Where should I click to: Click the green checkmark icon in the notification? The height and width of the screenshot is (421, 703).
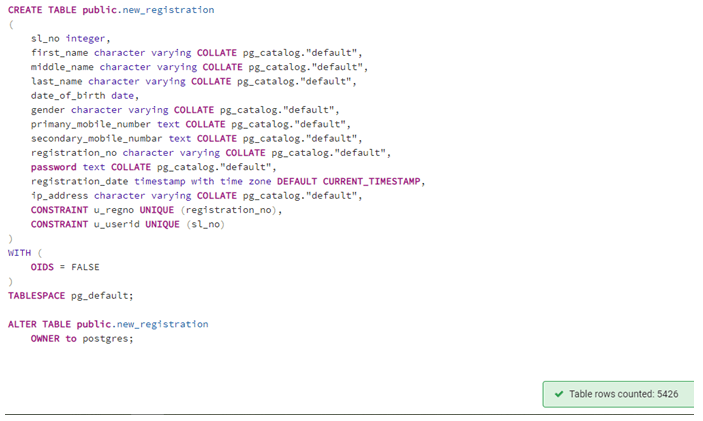coord(559,394)
